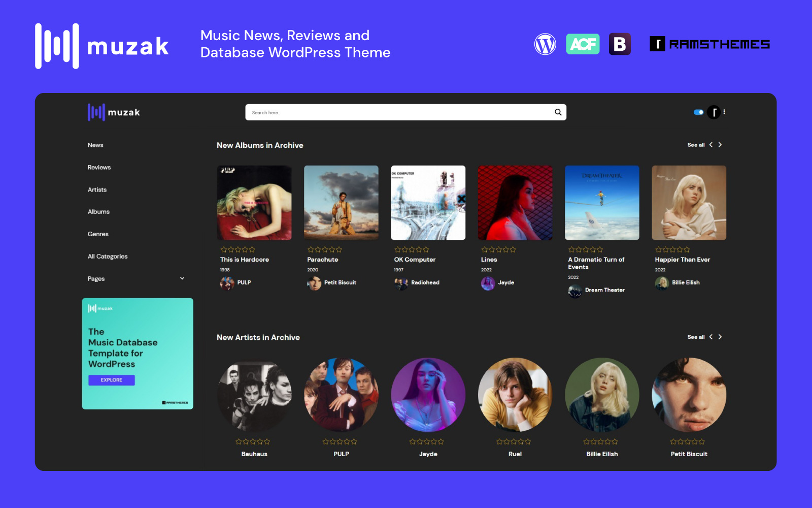Click the WordPress logo icon
Screen dimensions: 812x508
[x=545, y=44]
